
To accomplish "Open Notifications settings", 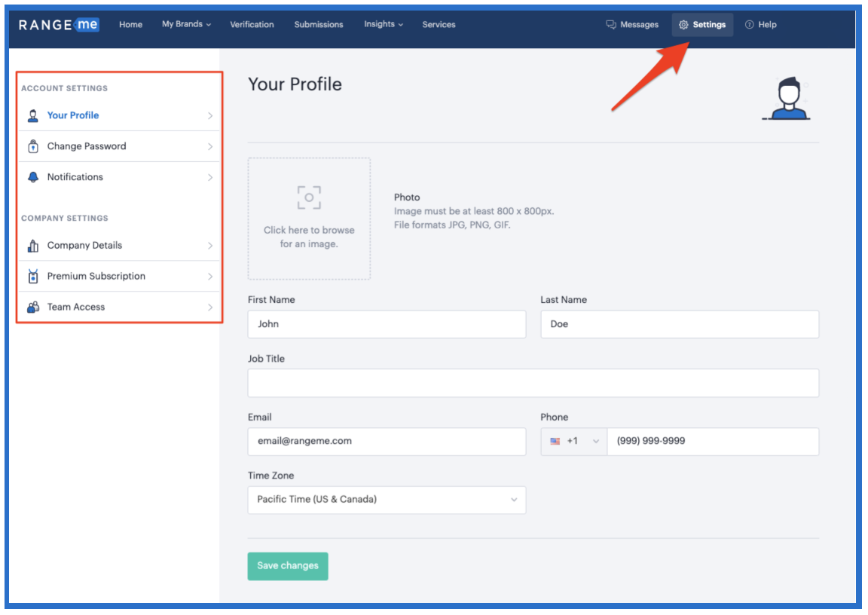I will point(120,177).
